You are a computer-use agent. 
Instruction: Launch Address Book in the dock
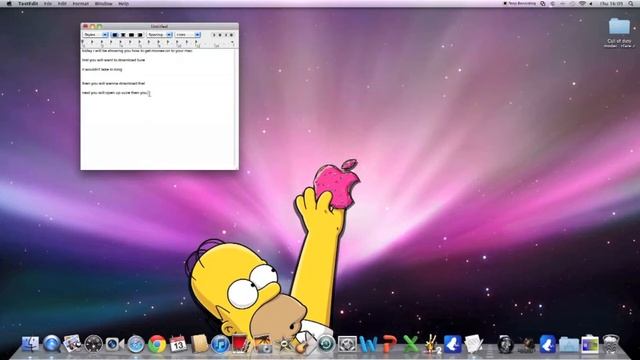pos(200,344)
